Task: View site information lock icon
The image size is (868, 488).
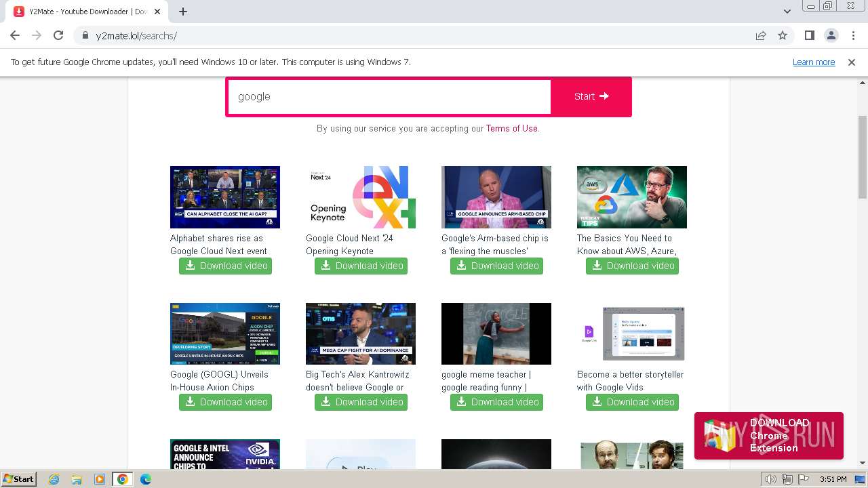Action: tap(85, 35)
